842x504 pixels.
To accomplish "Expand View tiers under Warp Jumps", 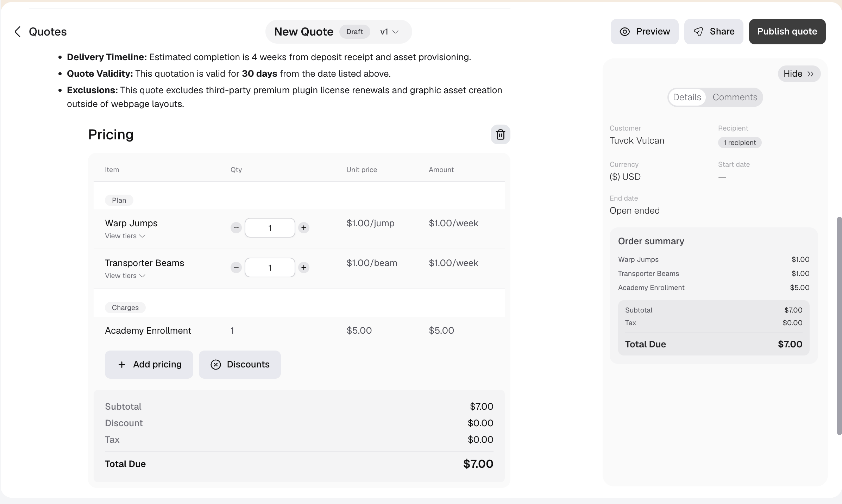I will (x=125, y=236).
